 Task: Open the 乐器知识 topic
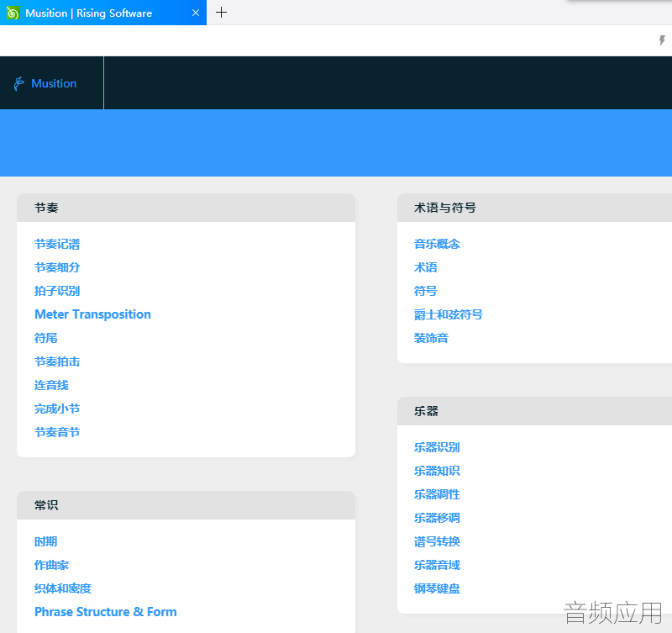pyautogui.click(x=437, y=471)
